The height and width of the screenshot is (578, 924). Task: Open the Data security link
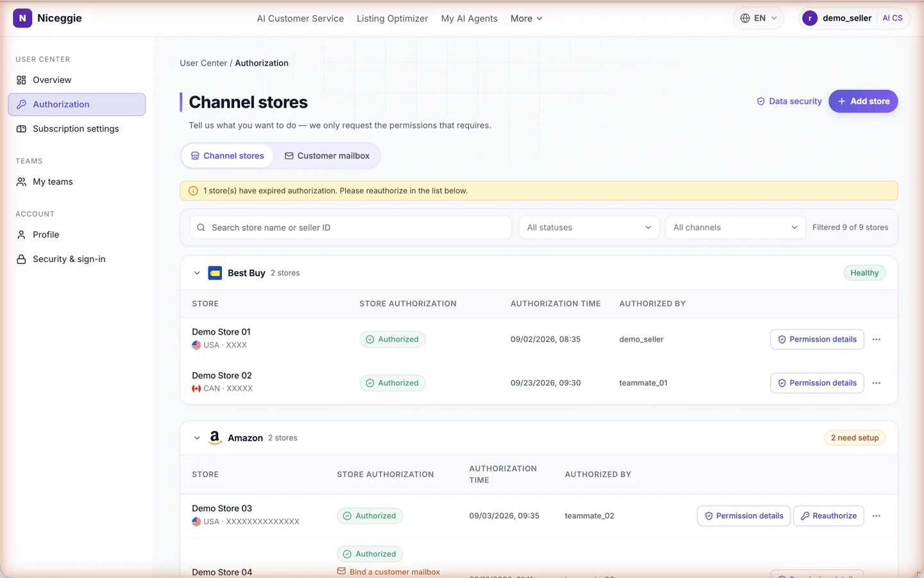(789, 101)
